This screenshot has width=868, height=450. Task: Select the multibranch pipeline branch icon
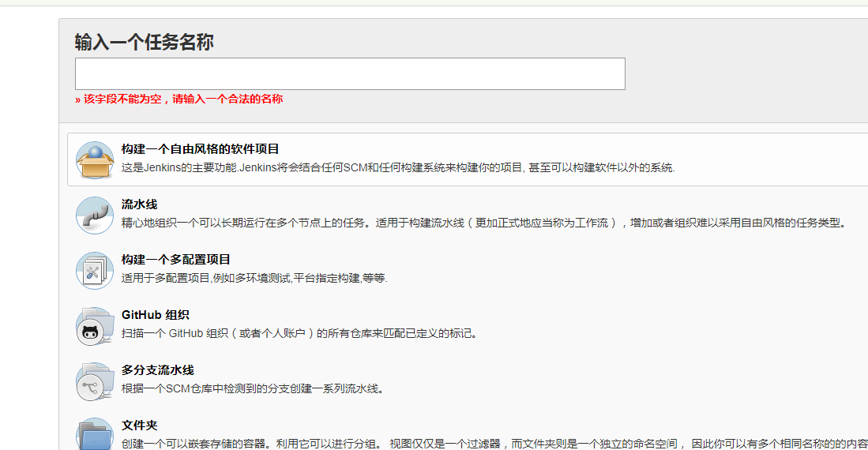pyautogui.click(x=95, y=381)
